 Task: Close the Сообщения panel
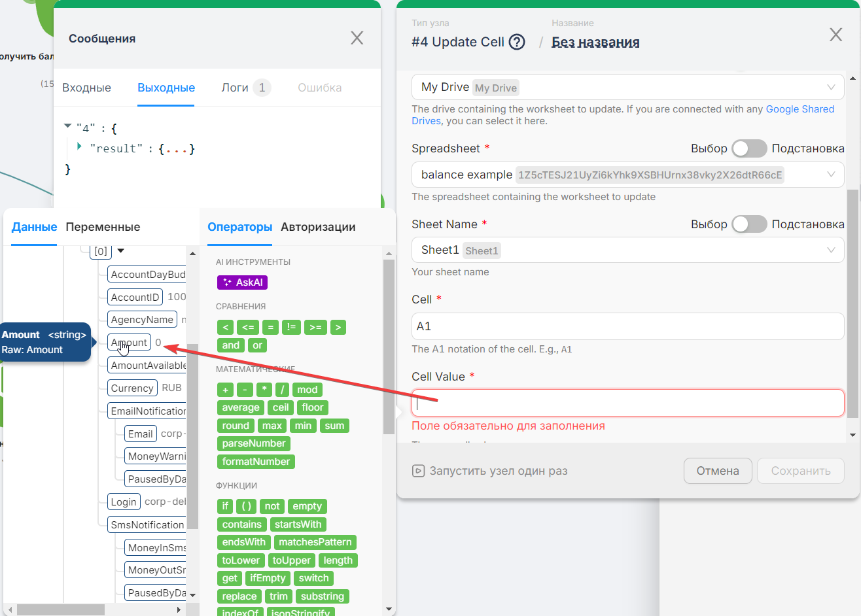(x=357, y=38)
